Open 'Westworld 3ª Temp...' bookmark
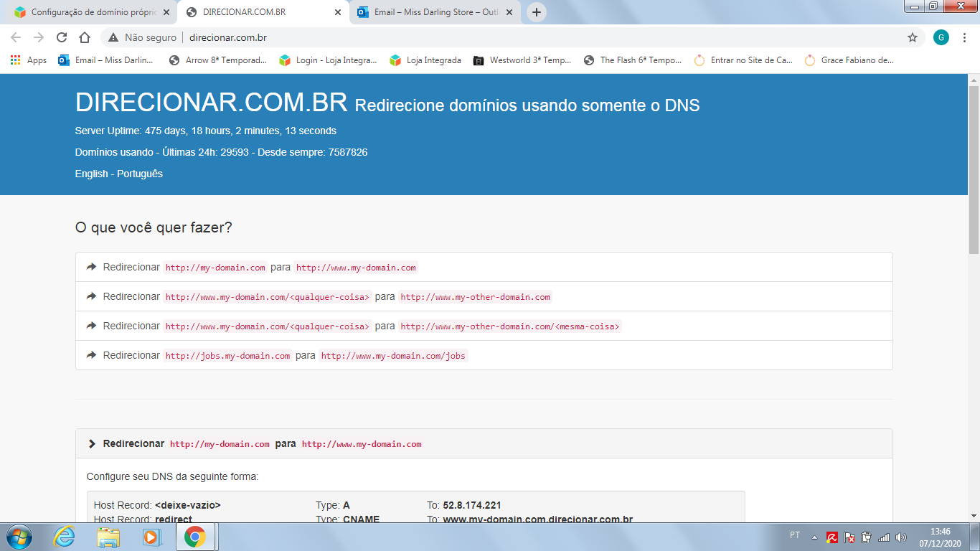 coord(523,60)
